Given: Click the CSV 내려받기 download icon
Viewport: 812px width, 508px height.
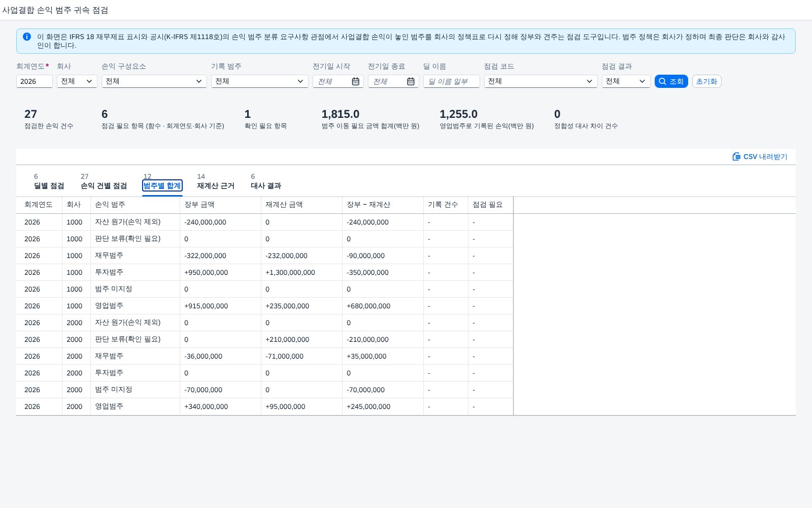Looking at the screenshot, I should [736, 156].
